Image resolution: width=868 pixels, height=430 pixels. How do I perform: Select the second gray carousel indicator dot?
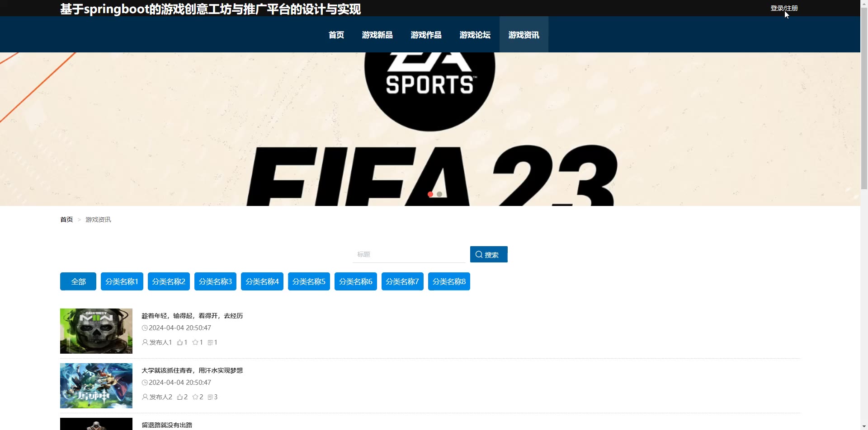click(439, 194)
